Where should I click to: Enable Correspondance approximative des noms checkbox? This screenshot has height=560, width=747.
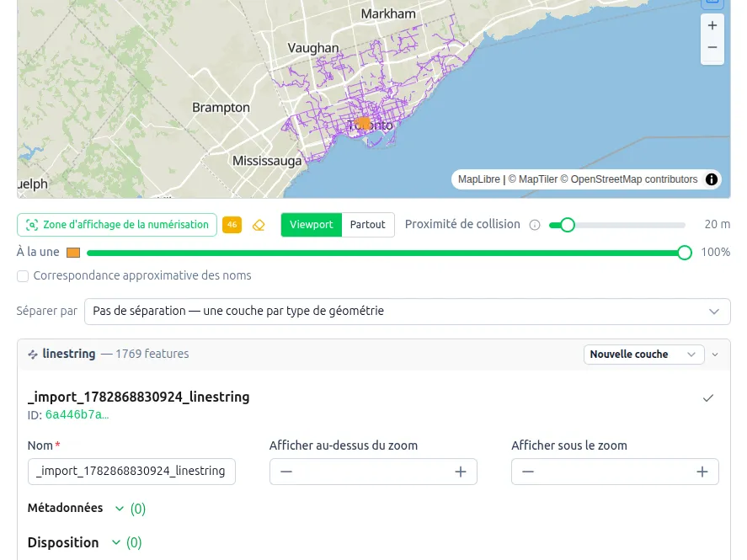pos(23,276)
